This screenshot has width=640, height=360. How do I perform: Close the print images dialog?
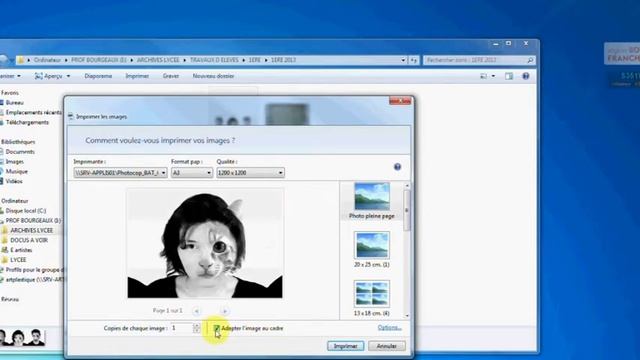400,100
